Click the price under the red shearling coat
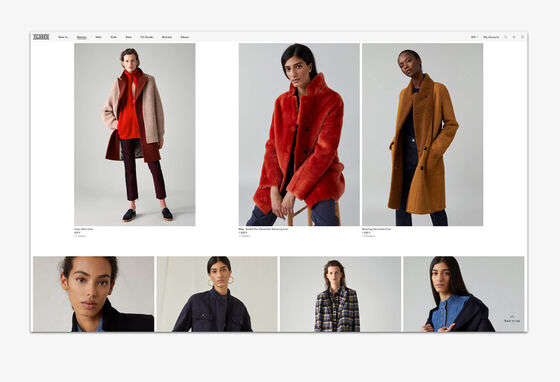Screen dimensions: 560x382 coord(242,233)
